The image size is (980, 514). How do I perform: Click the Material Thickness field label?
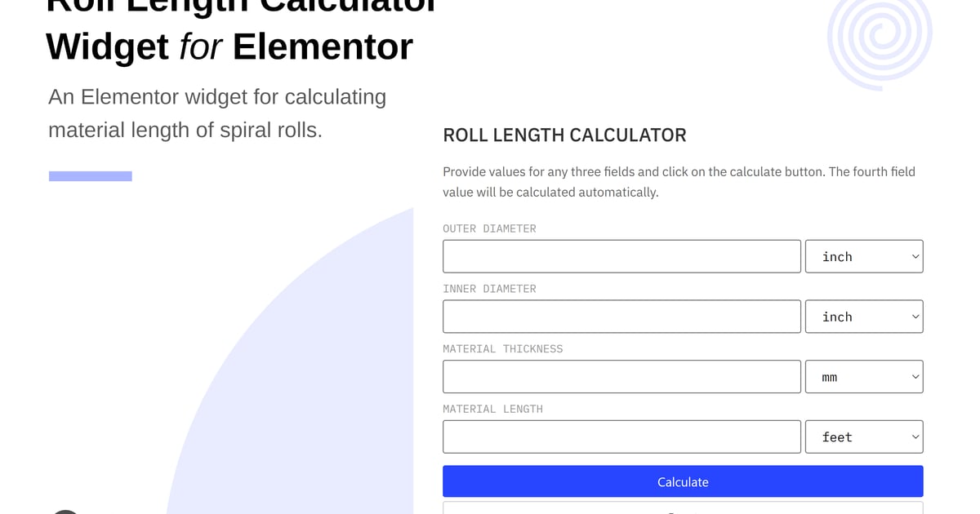click(x=502, y=348)
